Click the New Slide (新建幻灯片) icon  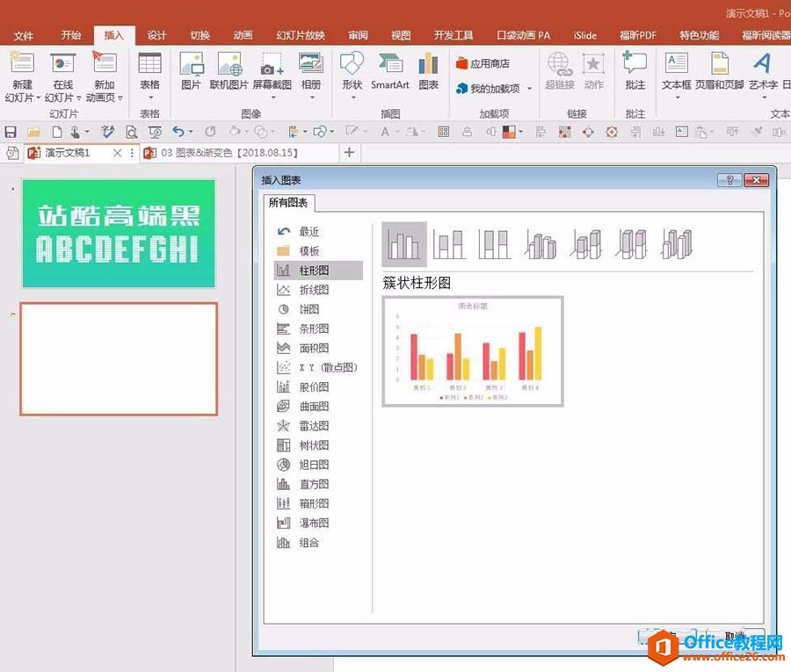tap(22, 63)
